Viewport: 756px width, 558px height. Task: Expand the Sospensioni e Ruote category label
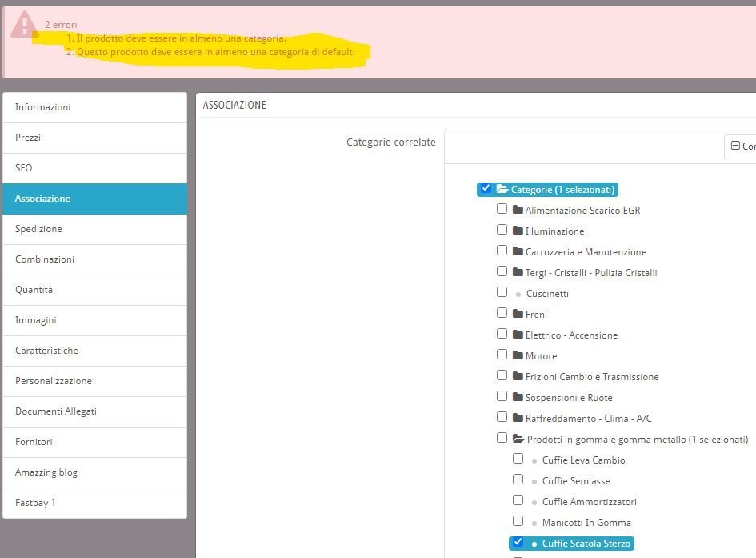pos(569,397)
